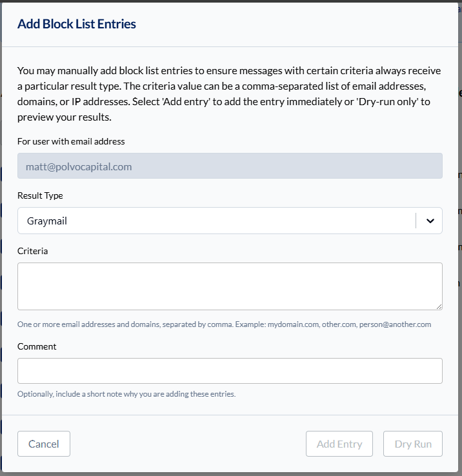Click the example domains helper text

pyautogui.click(x=224, y=324)
